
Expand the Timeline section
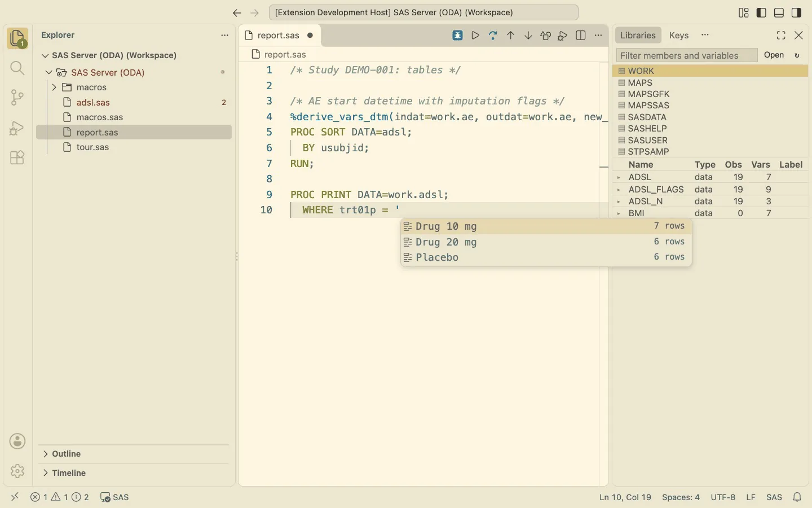point(46,473)
